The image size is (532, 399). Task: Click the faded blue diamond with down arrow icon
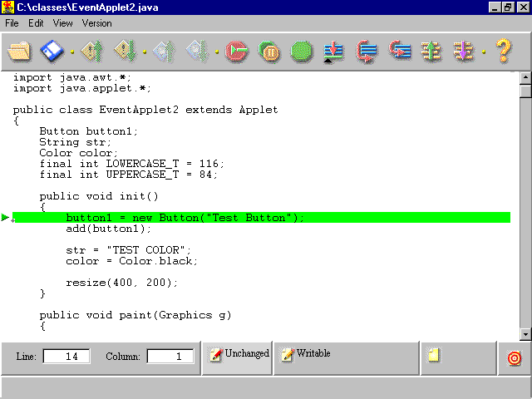coord(198,52)
